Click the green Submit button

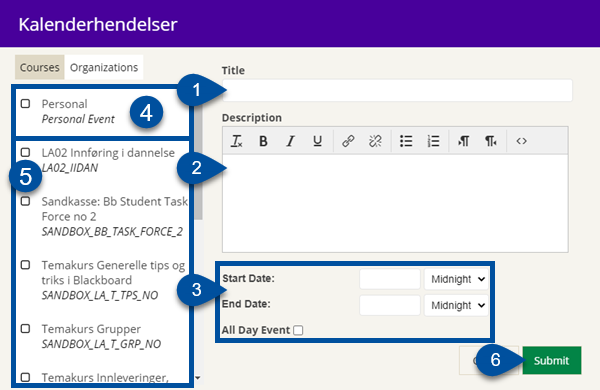point(552,361)
